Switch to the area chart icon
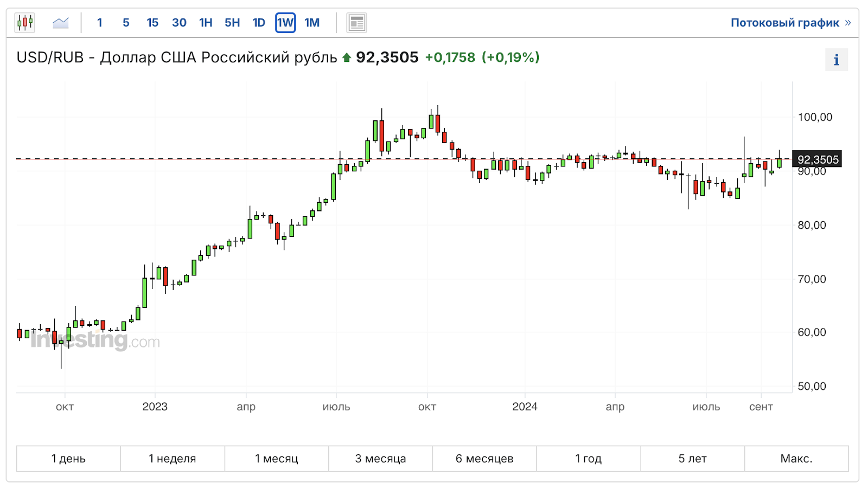Viewport: 868px width, 489px height. tap(61, 23)
